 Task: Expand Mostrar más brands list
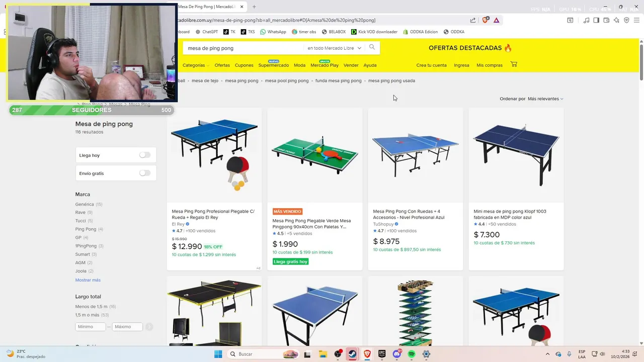tap(88, 280)
